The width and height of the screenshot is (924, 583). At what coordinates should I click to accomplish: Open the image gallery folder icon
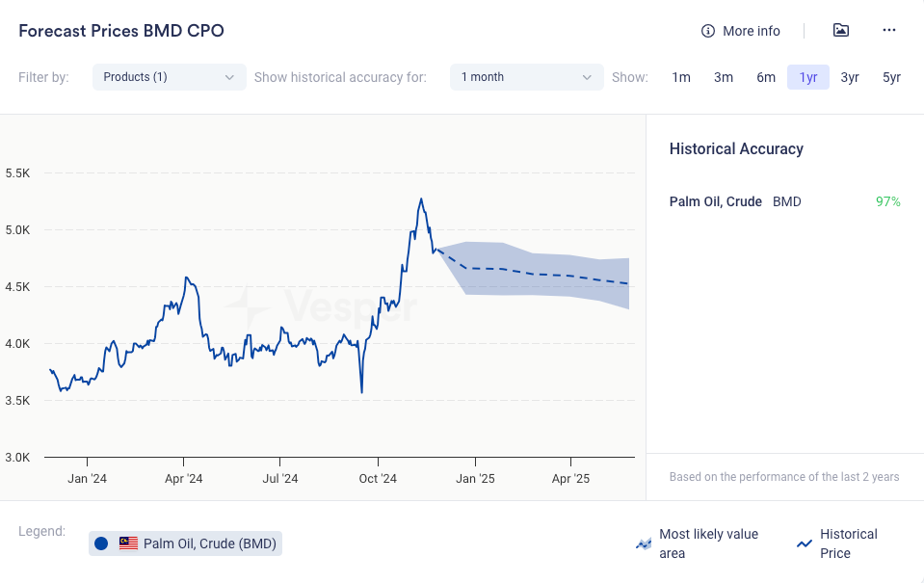pyautogui.click(x=841, y=31)
